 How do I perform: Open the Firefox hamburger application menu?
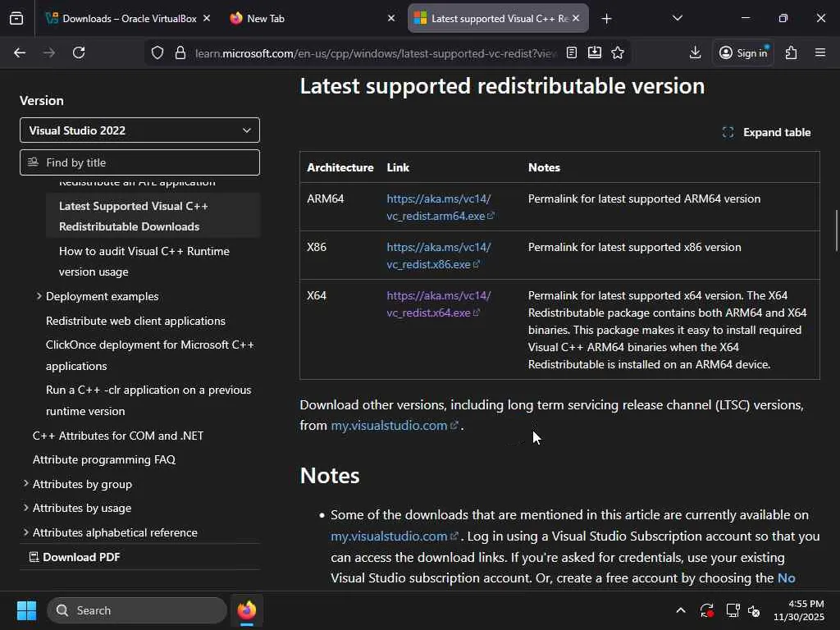pyautogui.click(x=819, y=52)
